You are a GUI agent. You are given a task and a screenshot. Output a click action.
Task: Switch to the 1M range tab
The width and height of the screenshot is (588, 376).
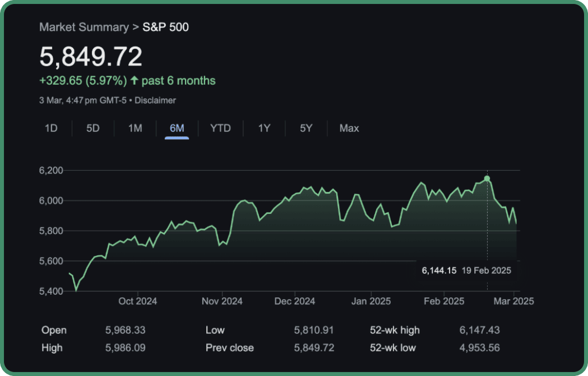pyautogui.click(x=135, y=129)
